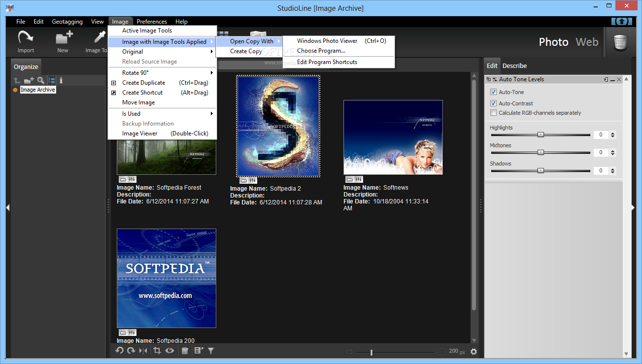The height and width of the screenshot is (364, 642).
Task: Select Choose Program... entry
Action: point(339,51)
